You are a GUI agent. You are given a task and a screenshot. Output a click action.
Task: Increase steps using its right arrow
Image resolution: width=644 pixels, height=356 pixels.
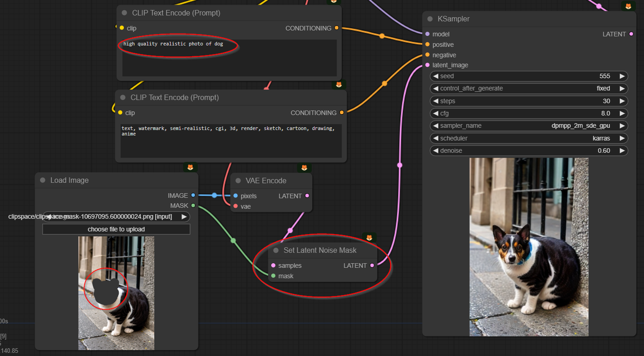[x=622, y=101]
